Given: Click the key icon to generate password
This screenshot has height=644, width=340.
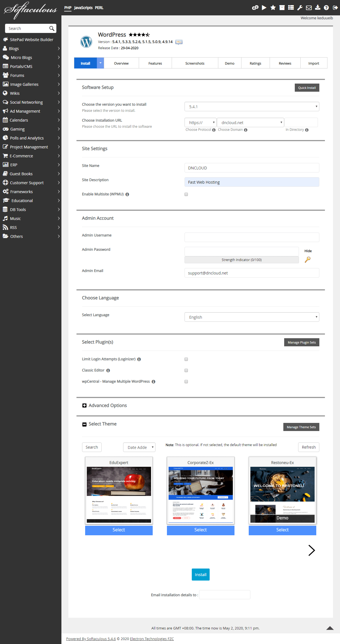Looking at the screenshot, I should tap(308, 259).
